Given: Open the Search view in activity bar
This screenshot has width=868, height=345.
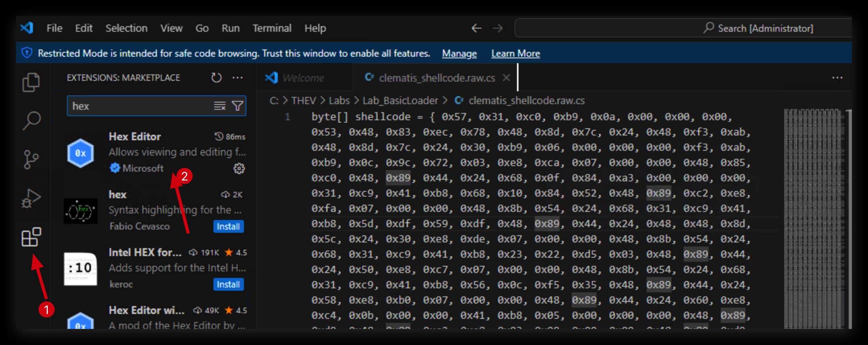Looking at the screenshot, I should click(x=31, y=121).
